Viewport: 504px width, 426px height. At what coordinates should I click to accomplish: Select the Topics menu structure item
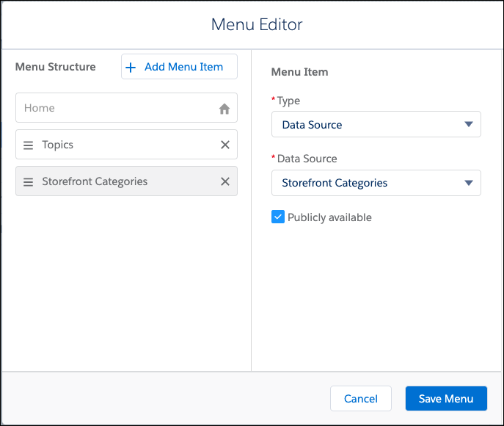click(x=126, y=145)
